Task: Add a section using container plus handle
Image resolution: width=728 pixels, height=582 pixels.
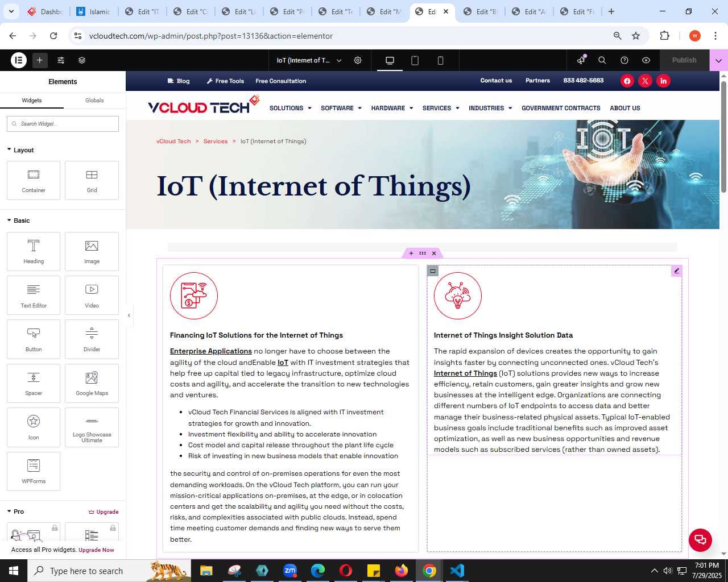Action: 411,253
